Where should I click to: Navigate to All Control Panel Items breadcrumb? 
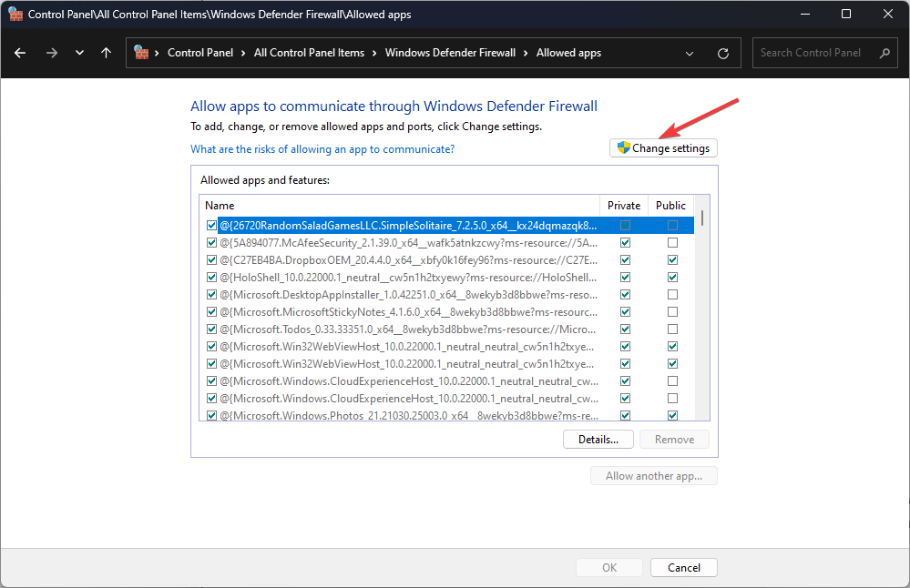[x=310, y=53]
